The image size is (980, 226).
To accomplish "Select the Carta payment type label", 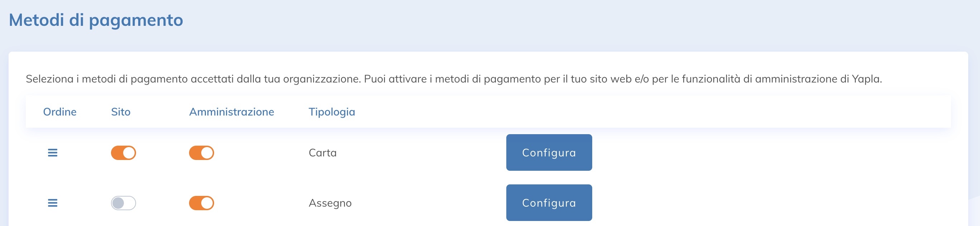I will coord(323,153).
